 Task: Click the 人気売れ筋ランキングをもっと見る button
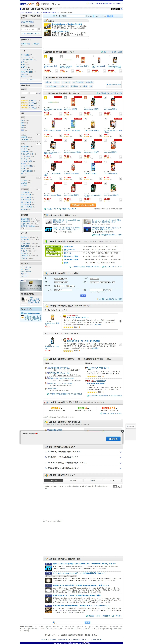(x=83, y=205)
